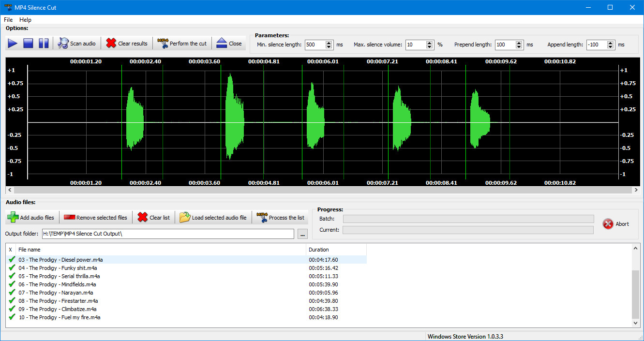Clear results of the scan
Image resolution: width=644 pixels, height=341 pixels.
click(127, 44)
